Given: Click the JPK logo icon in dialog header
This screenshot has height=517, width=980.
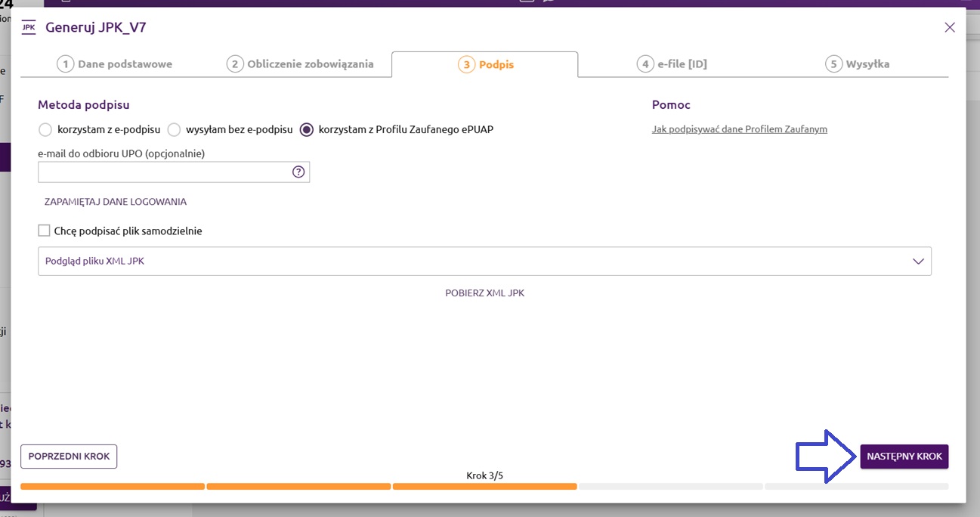Looking at the screenshot, I should [x=29, y=27].
